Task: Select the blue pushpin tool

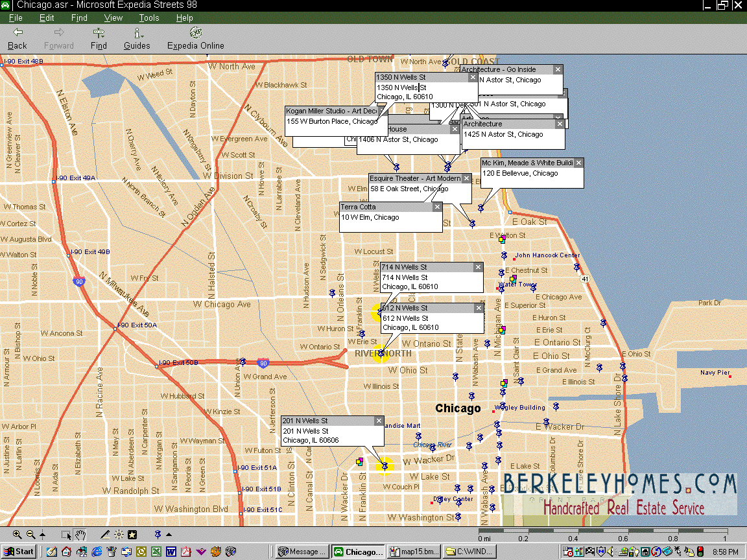Action: [158, 535]
